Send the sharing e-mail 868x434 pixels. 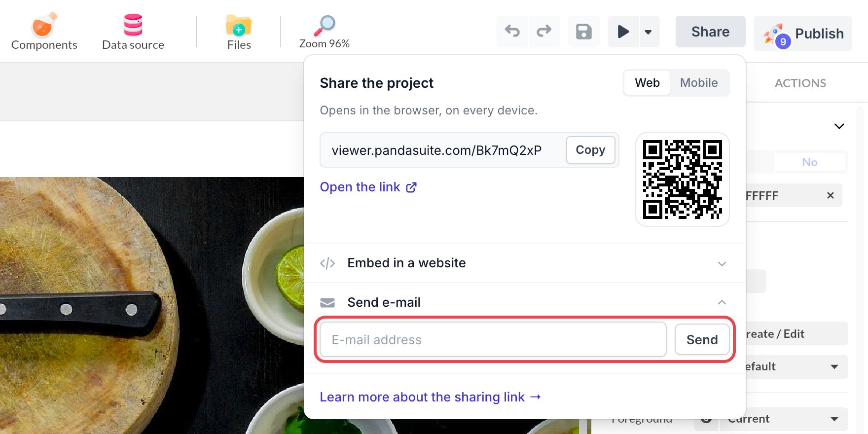tap(702, 339)
